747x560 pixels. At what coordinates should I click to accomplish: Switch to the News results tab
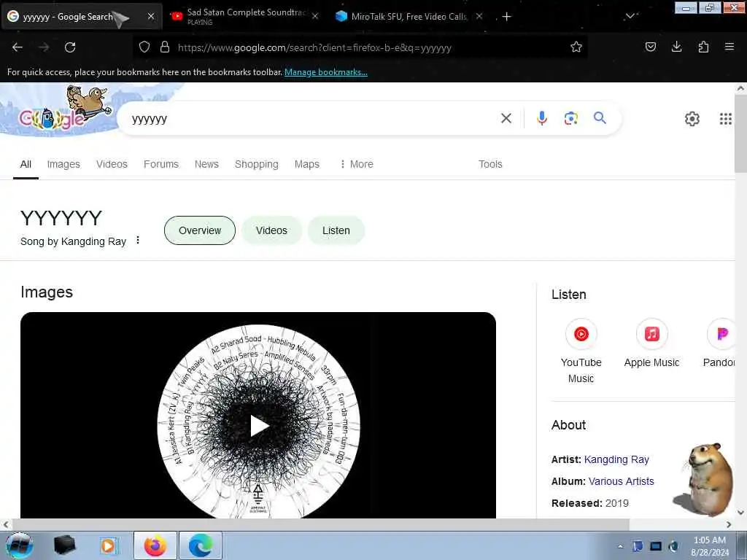[x=206, y=164]
